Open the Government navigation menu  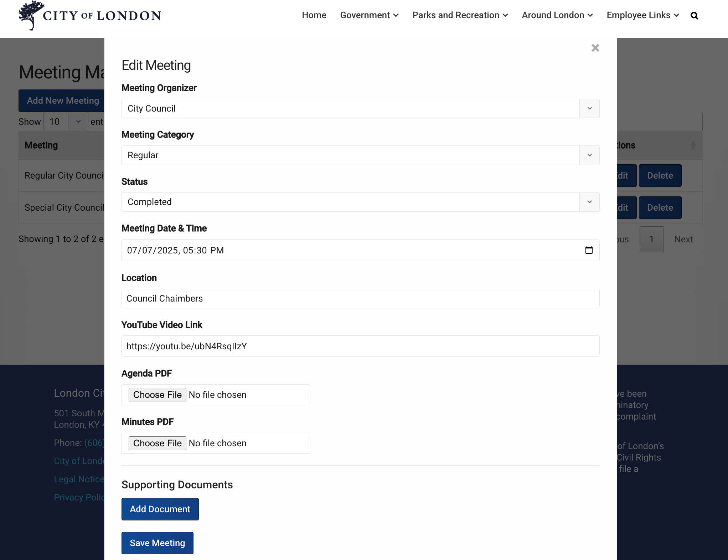369,15
